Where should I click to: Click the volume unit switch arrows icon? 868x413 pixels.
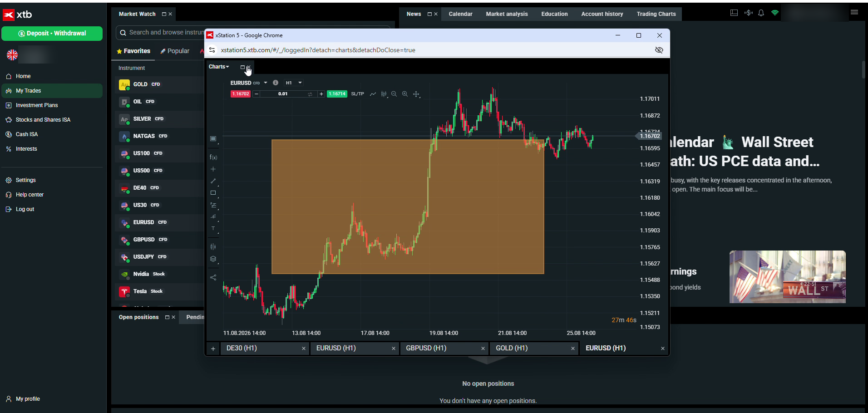pyautogui.click(x=310, y=94)
